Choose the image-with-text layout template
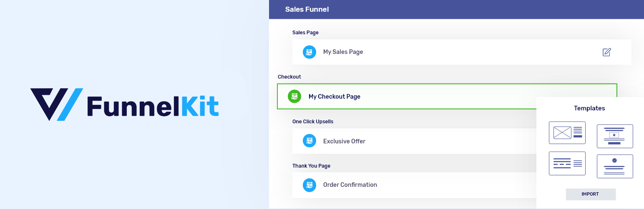 pos(567,133)
